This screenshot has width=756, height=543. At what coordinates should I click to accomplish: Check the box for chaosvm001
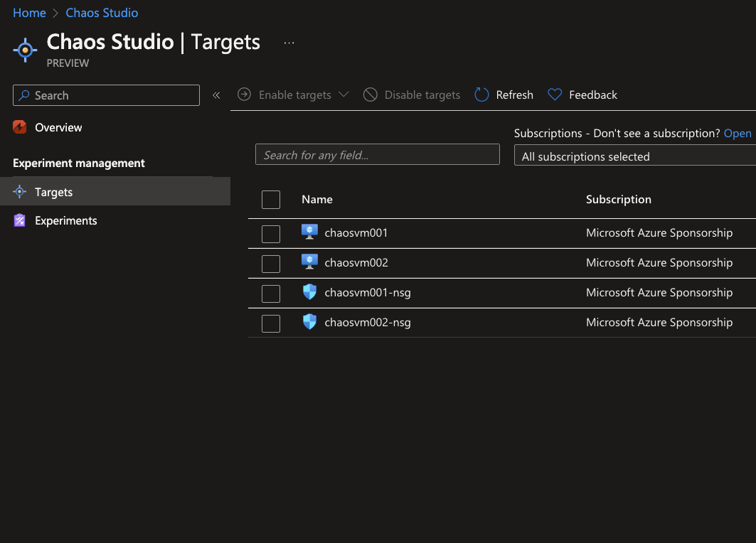click(271, 234)
